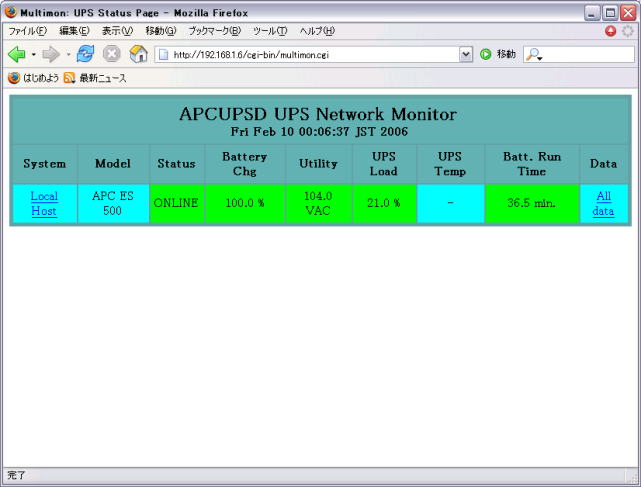Click the 21.0 % UPS load cell
The width and height of the screenshot is (641, 487).
pyautogui.click(x=384, y=203)
